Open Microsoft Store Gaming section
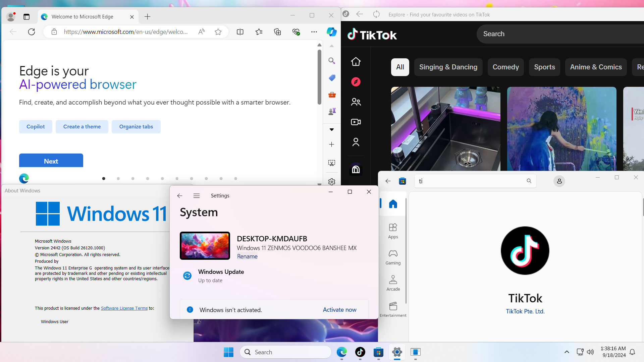This screenshot has height=362, width=644. click(393, 257)
